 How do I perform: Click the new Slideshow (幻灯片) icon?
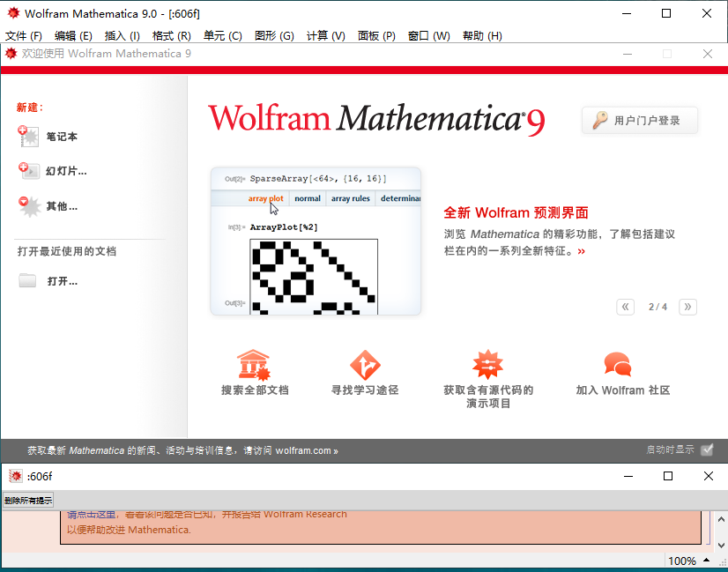click(29, 170)
